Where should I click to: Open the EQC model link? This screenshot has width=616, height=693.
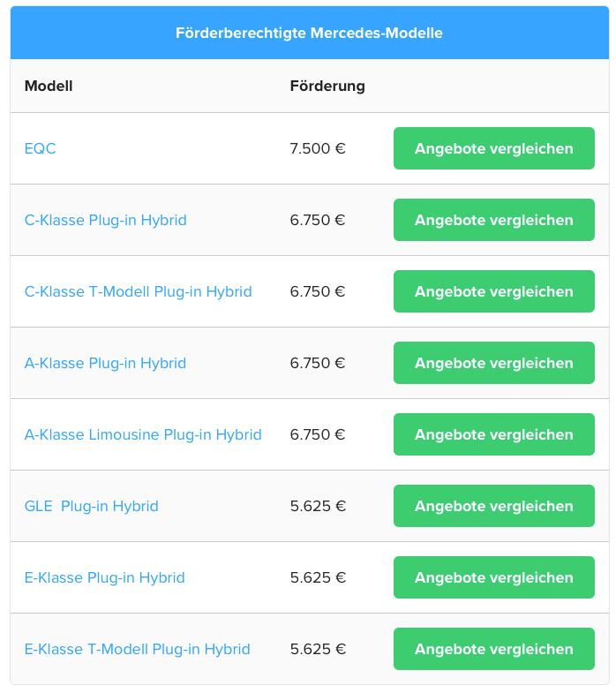pos(41,148)
